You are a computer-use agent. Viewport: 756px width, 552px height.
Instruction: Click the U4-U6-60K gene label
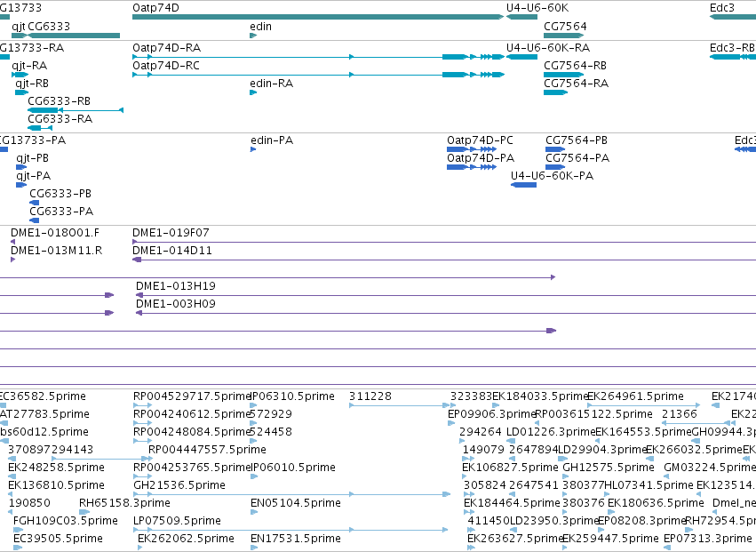(537, 8)
